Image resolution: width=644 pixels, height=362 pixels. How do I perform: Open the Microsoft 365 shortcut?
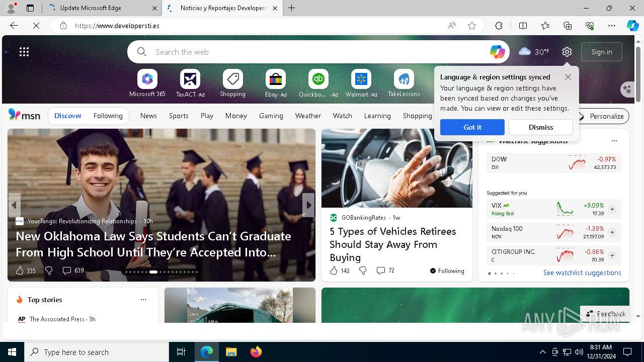[x=147, y=83]
